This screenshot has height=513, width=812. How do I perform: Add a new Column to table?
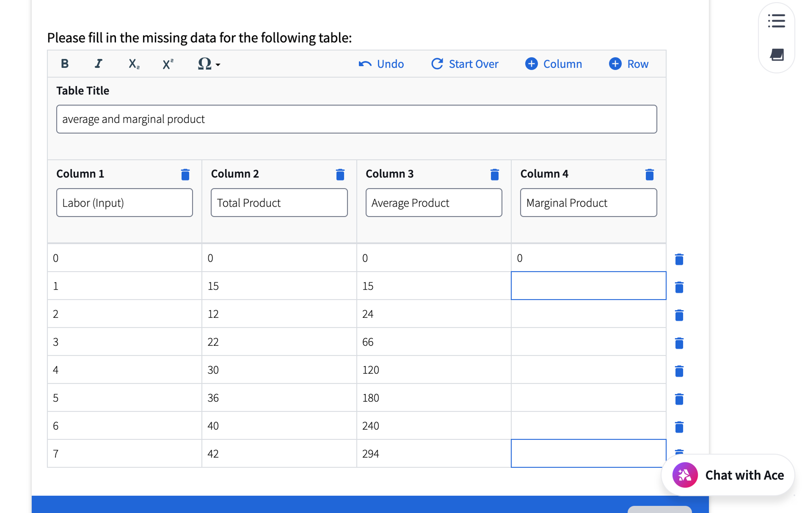tap(553, 64)
